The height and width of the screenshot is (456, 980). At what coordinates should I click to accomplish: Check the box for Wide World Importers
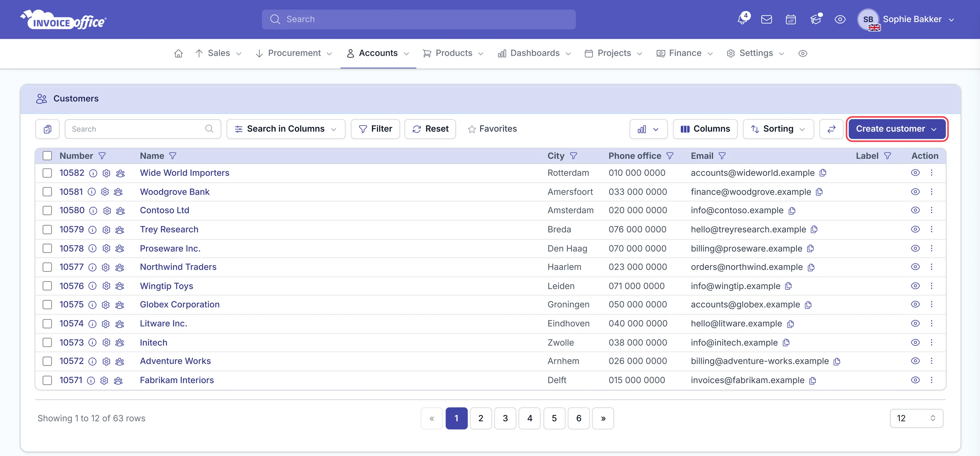pos(47,173)
